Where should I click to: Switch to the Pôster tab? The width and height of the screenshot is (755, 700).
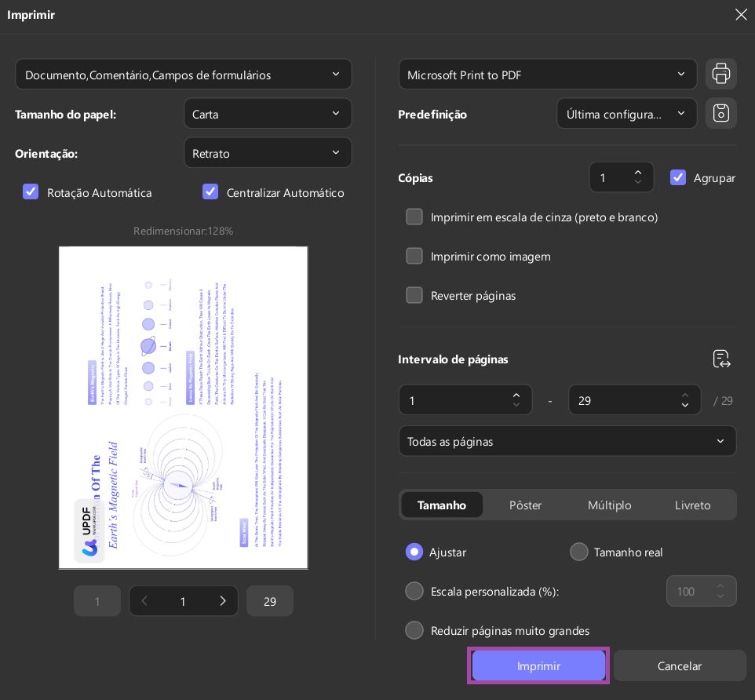(525, 505)
